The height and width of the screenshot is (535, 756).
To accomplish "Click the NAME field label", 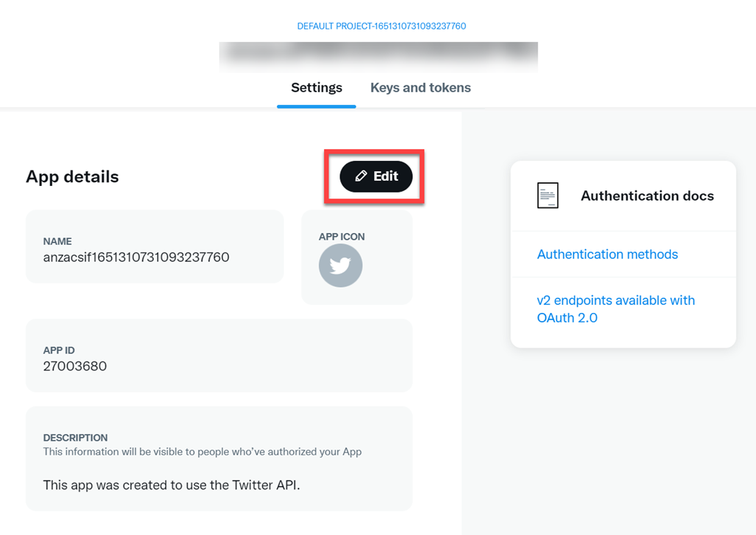I will (58, 241).
